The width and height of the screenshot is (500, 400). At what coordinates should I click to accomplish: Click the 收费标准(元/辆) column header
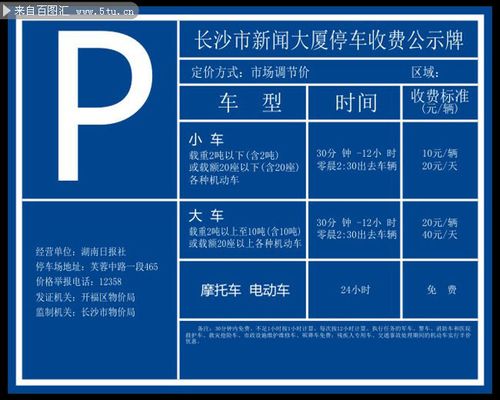tap(439, 101)
